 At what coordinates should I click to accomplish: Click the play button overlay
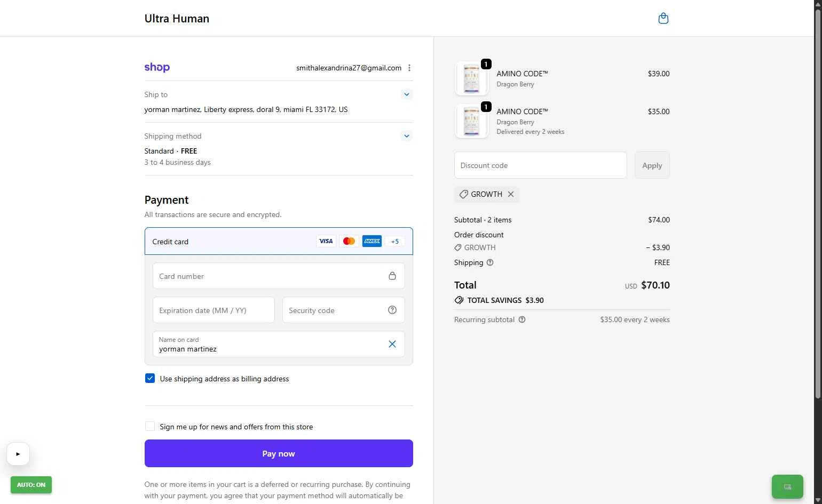pos(18,454)
